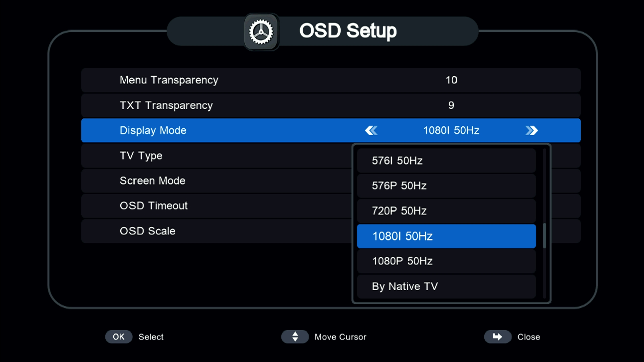Open the OSD Scale setting

click(x=215, y=231)
